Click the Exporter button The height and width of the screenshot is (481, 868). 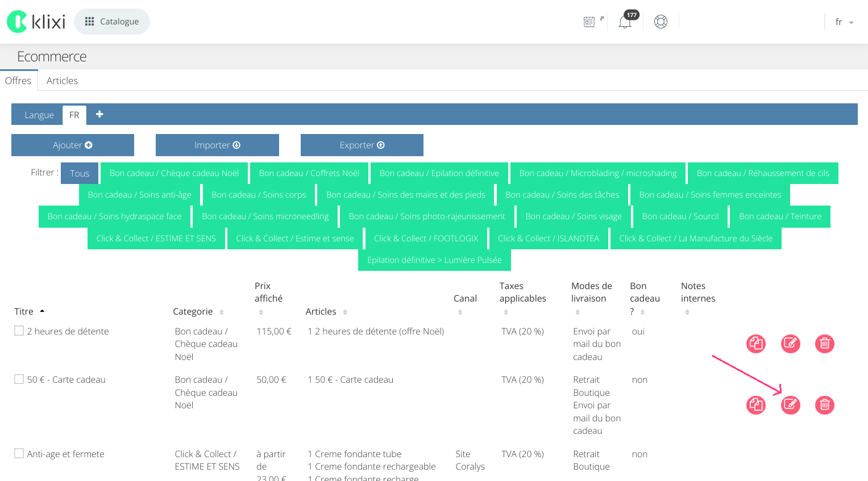[x=362, y=145]
